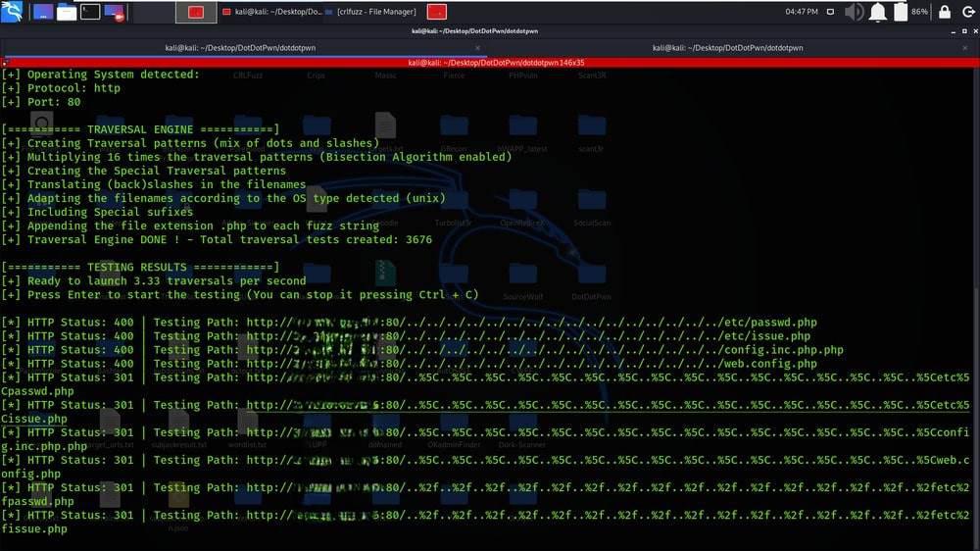Click the 301 result ending %2fetc%2fpasswd.php

tap(485, 494)
